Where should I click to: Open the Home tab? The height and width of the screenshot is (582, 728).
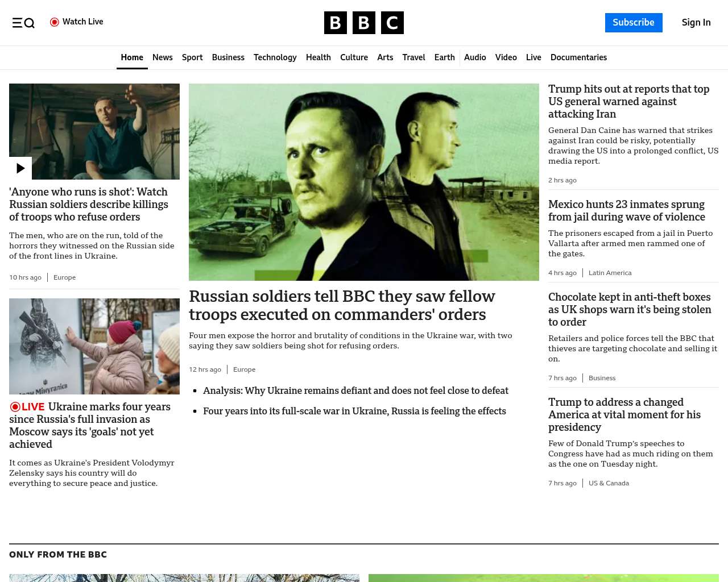pos(132,57)
